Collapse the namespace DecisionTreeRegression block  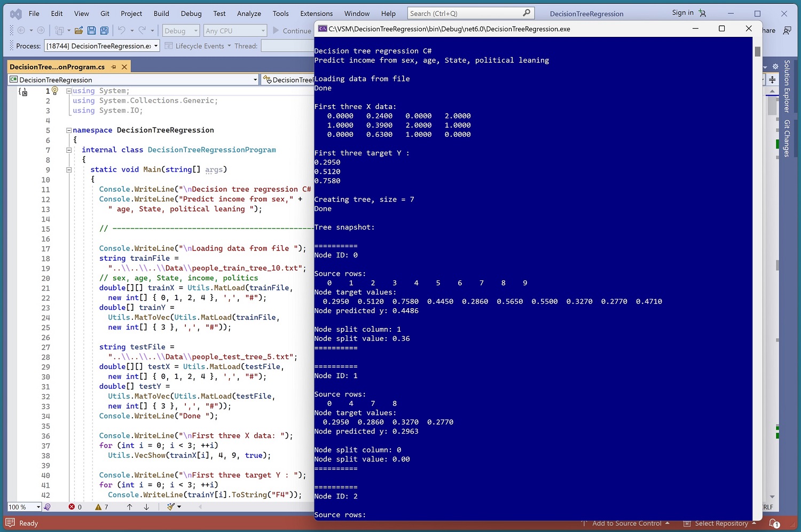[x=69, y=130]
